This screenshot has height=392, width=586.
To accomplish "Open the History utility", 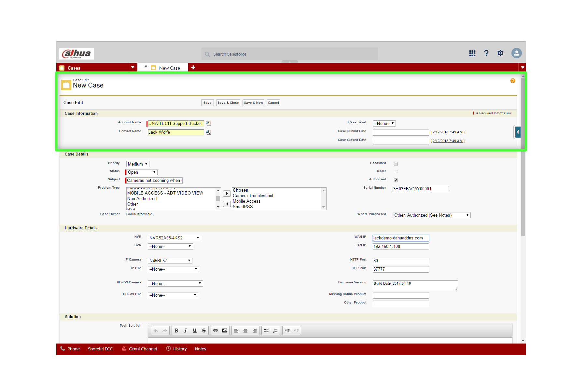I will point(176,349).
